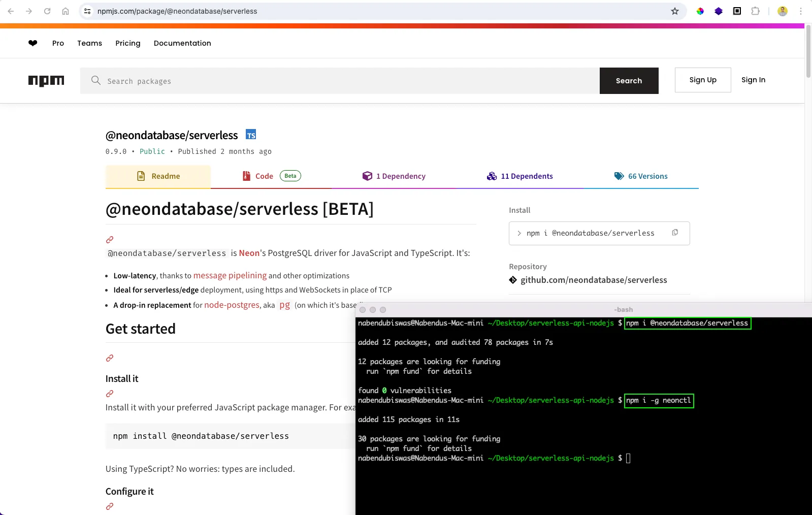
Task: Click the page vertical scrollbar thumb
Action: pyautogui.click(x=808, y=51)
